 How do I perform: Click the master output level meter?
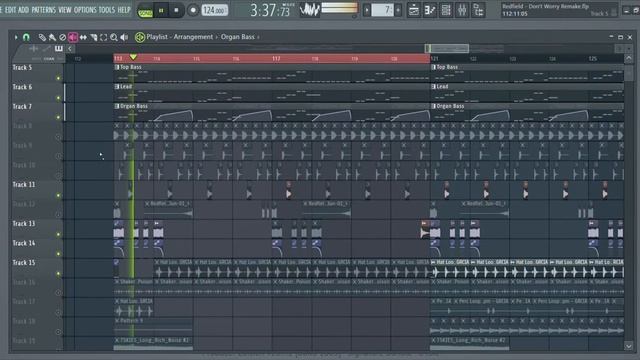[x=339, y=7]
